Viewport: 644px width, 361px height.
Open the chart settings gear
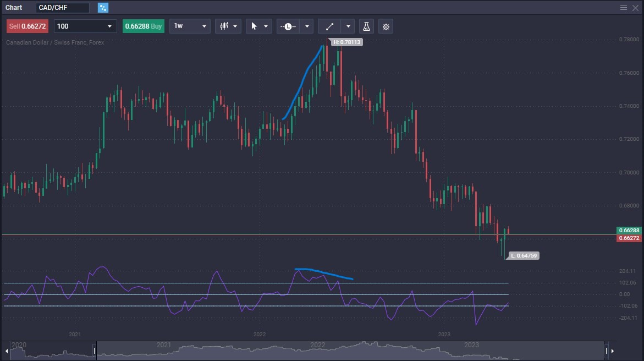tap(386, 26)
